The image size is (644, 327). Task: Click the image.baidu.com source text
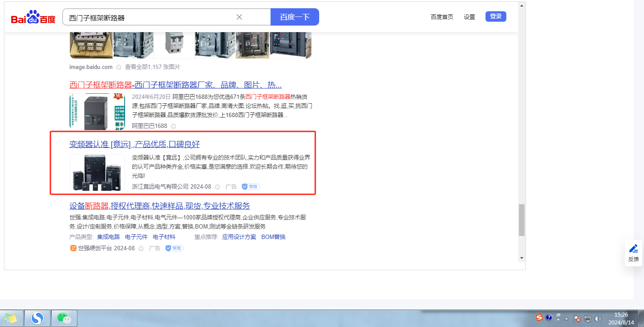pyautogui.click(x=91, y=67)
